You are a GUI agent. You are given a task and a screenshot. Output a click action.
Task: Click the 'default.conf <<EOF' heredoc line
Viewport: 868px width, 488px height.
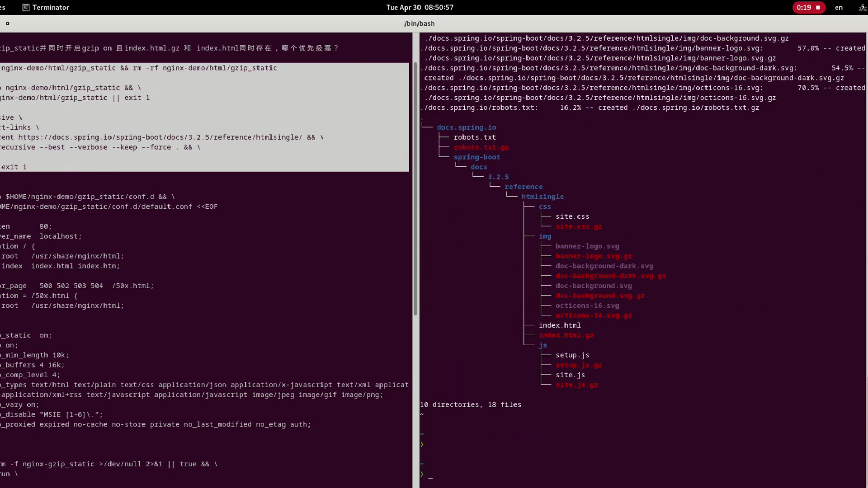click(108, 206)
